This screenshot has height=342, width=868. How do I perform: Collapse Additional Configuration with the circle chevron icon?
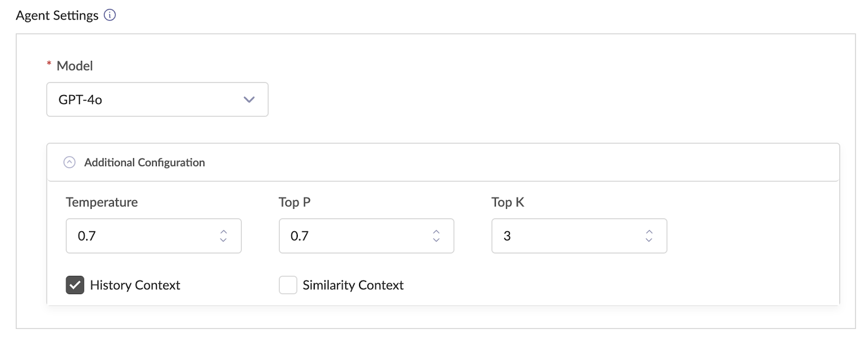pos(69,162)
